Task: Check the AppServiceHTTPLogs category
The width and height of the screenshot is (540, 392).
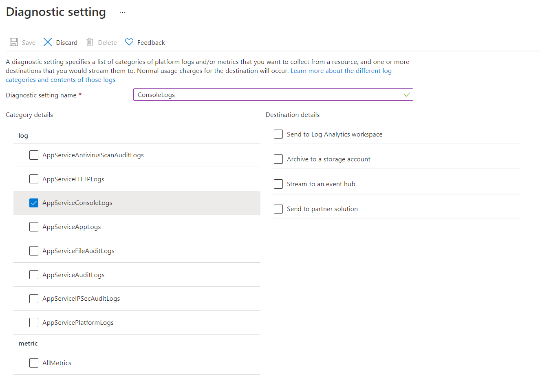Action: coord(34,179)
